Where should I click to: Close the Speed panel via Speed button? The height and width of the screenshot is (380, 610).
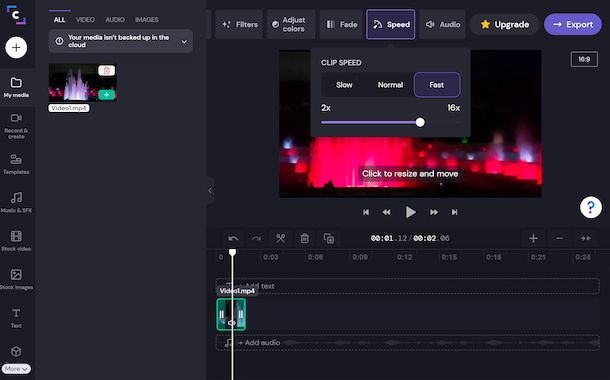tap(391, 24)
